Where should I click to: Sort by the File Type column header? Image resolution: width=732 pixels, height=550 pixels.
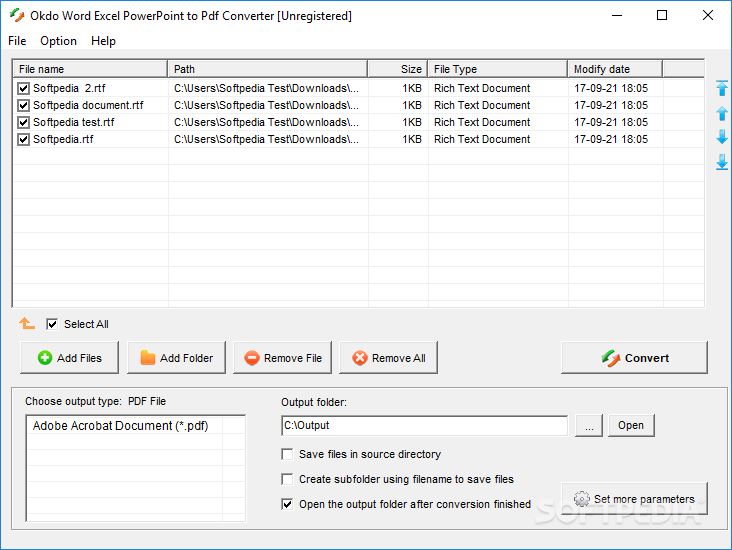498,69
